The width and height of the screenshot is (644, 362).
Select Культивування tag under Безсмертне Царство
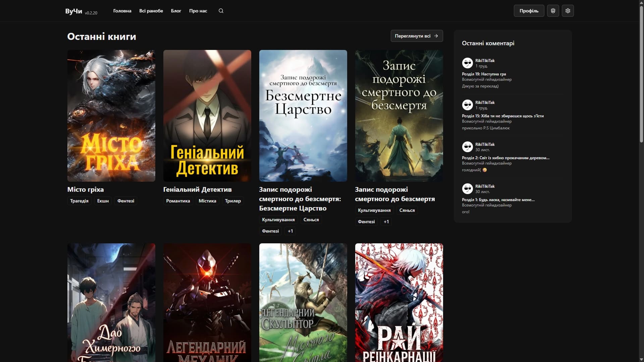click(x=278, y=220)
